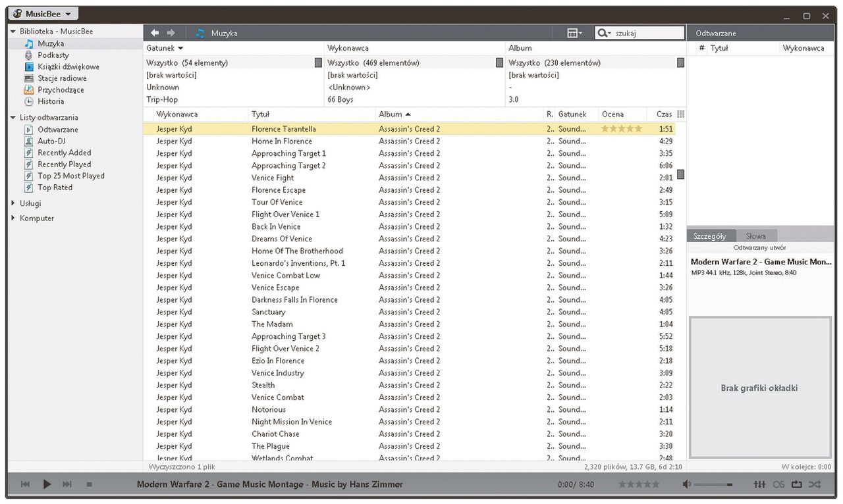Rate current track in player bar stars
The image size is (843, 504).
(x=639, y=484)
